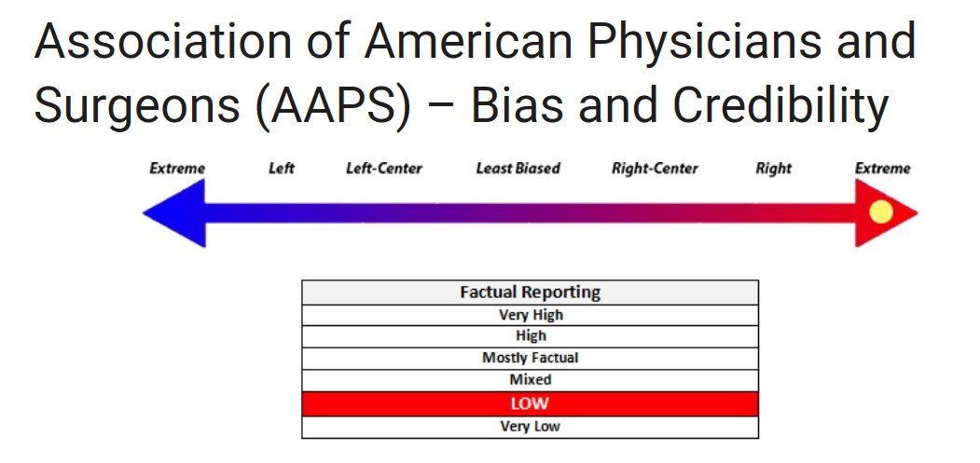Click the Left-Center bias label
The image size is (980, 463).
pyautogui.click(x=384, y=169)
